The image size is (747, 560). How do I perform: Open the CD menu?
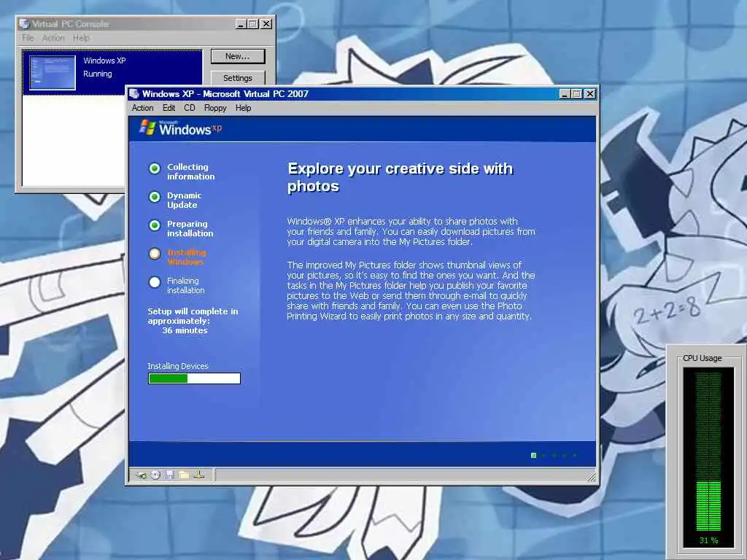point(190,108)
